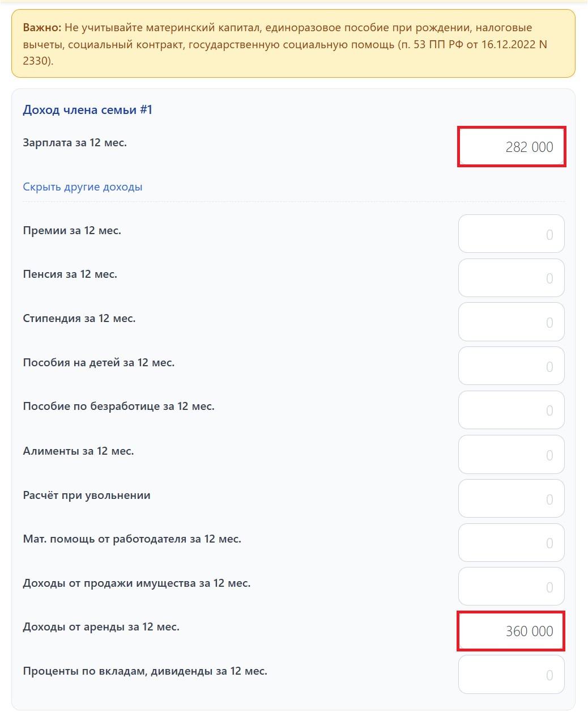The width and height of the screenshot is (588, 724).
Task: Click the deposit interest and dividends input
Action: click(511, 675)
